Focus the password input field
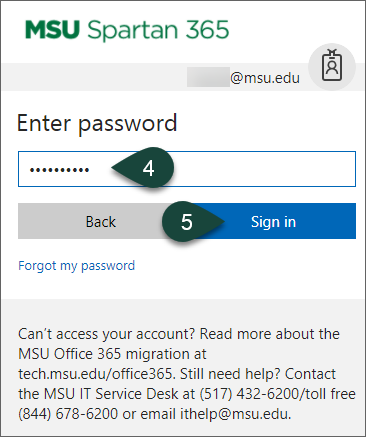 pos(187,169)
